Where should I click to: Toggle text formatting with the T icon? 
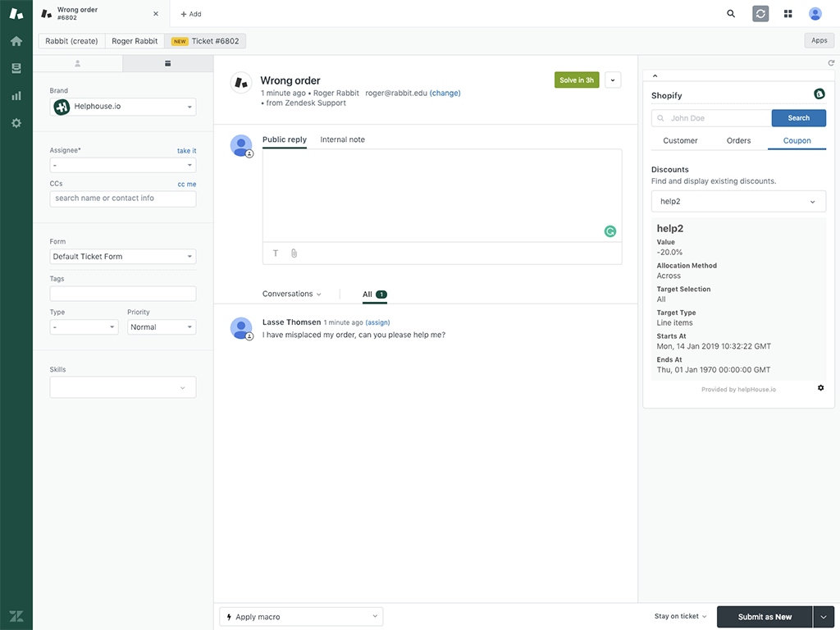275,253
